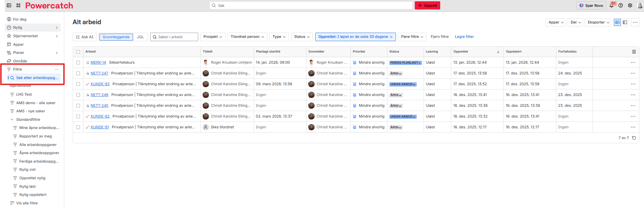Open the NETT-247 work item link
Image resolution: width=644 pixels, height=207 pixels.
click(99, 73)
